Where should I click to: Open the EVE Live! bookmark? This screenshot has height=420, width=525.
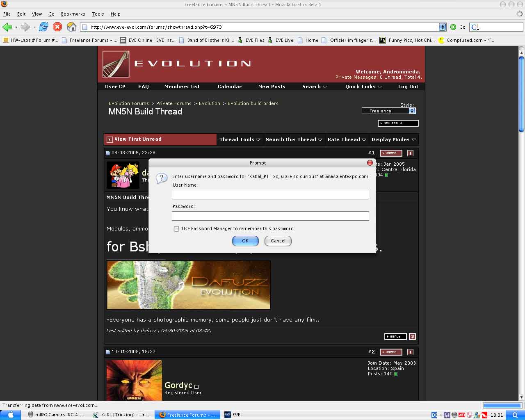(x=281, y=40)
